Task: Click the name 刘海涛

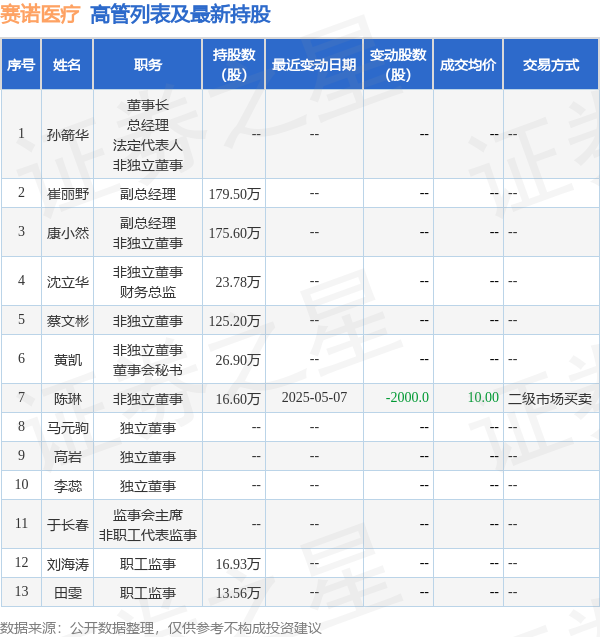Action: coord(67,564)
